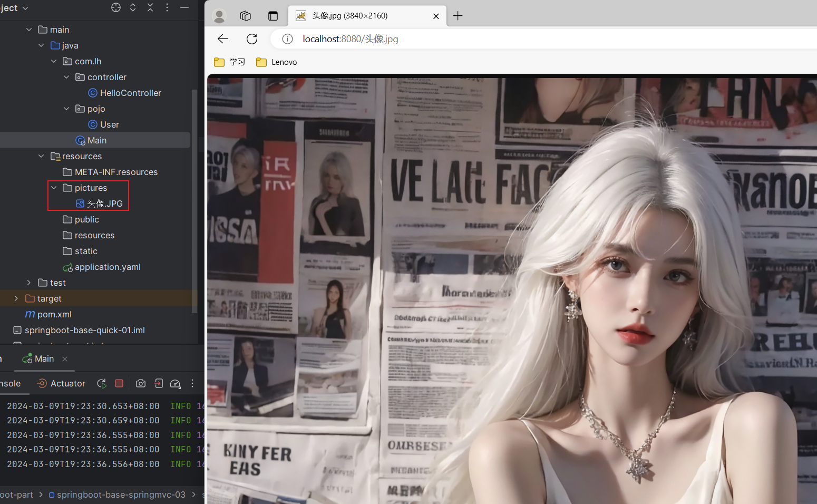Take thread dump with camera icon

141,383
